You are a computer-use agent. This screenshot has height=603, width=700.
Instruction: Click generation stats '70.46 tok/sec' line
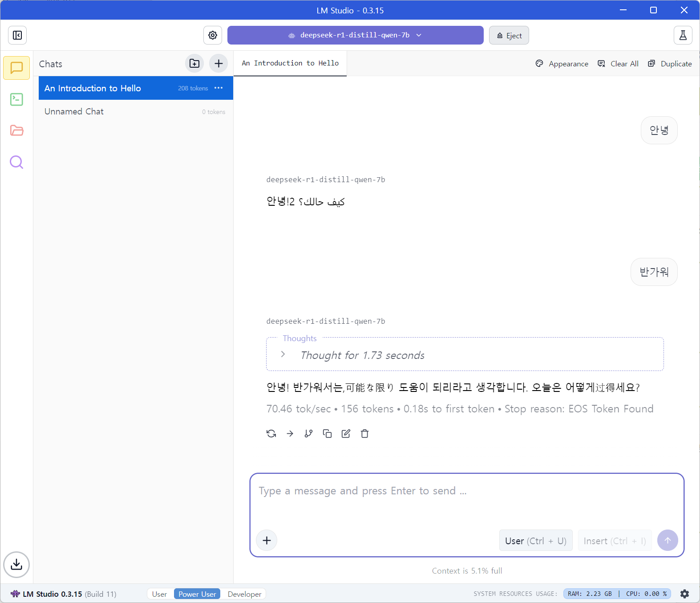460,409
